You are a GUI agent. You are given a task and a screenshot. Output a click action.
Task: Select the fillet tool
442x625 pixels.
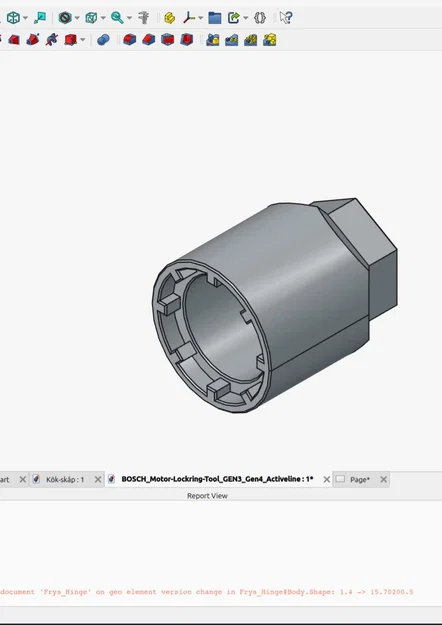point(130,39)
